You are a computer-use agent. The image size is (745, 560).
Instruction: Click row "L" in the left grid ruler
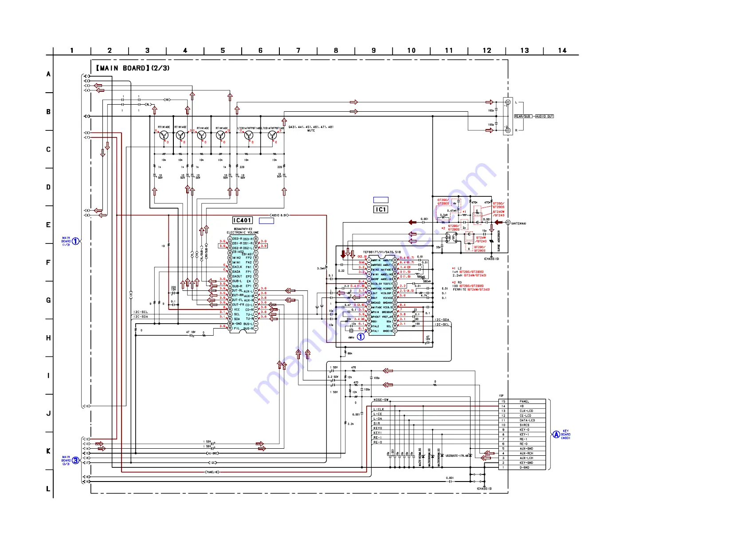(x=48, y=489)
